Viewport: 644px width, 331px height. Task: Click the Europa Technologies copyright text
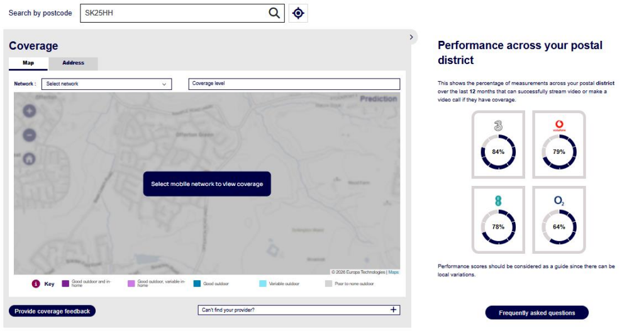(358, 272)
